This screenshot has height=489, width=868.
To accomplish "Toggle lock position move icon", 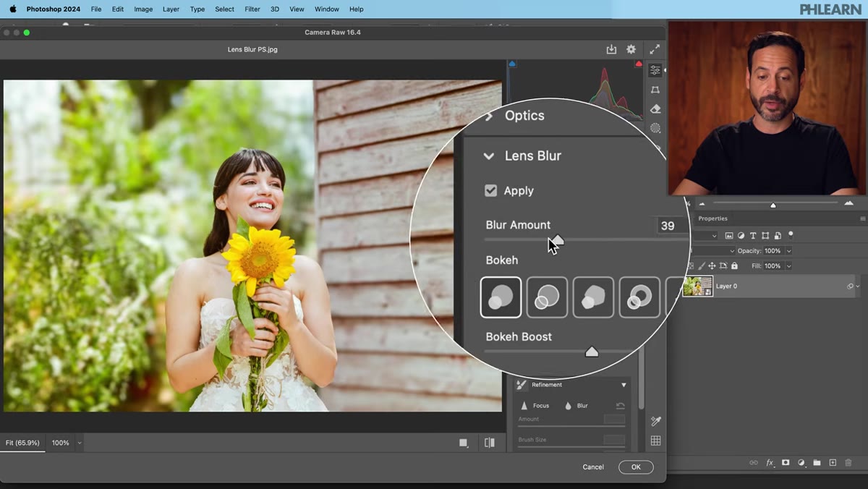I will pyautogui.click(x=712, y=266).
